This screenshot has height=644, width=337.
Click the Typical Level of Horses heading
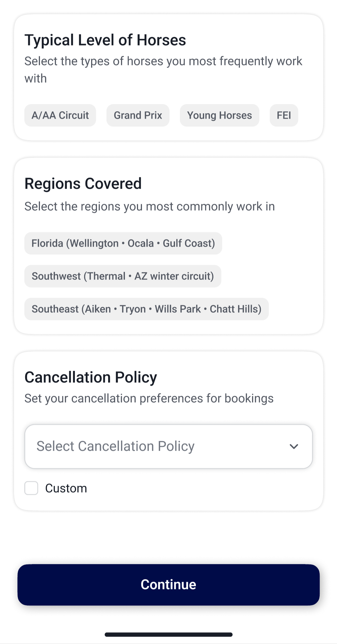coord(105,40)
